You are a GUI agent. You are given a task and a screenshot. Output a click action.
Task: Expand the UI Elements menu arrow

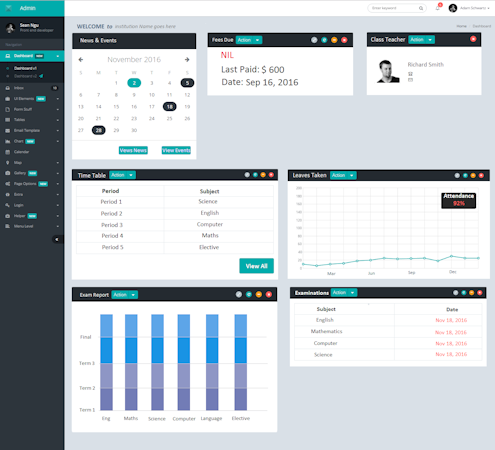click(58, 99)
